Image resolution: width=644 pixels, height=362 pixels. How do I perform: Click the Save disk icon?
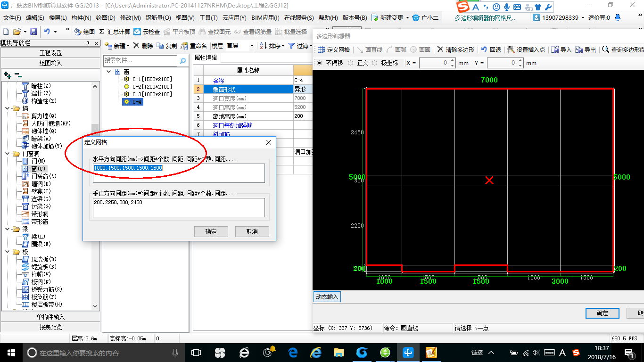pos(33,32)
